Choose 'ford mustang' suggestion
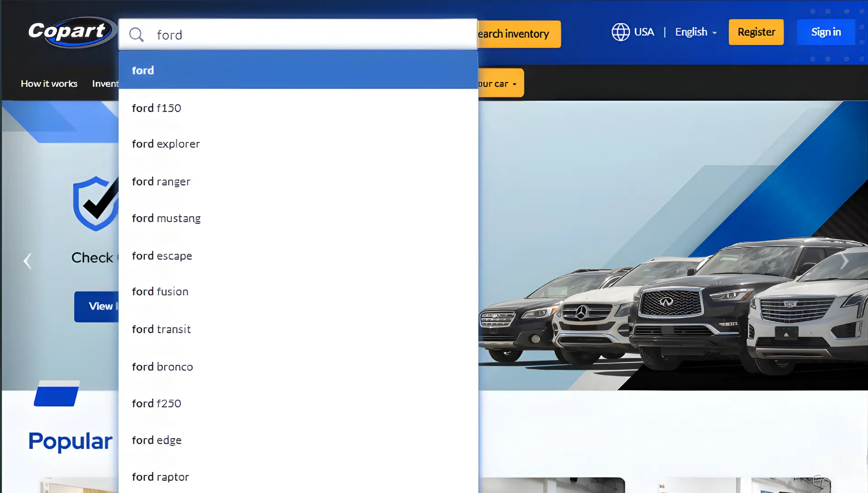Screen dimensions: 868x493 click(x=298, y=218)
